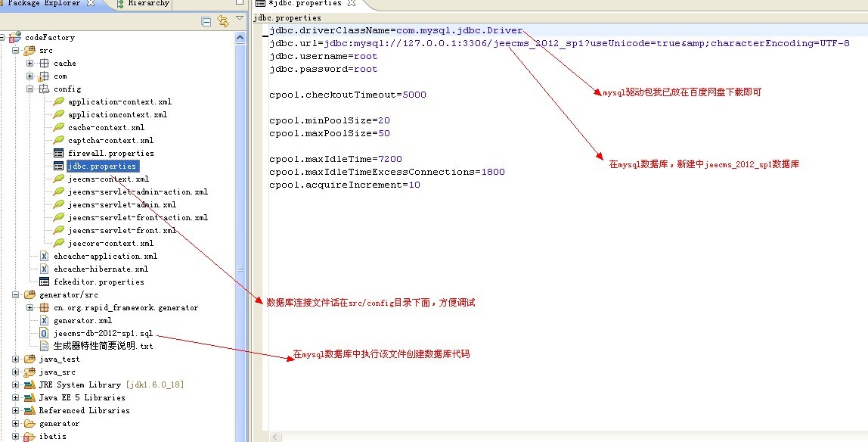The image size is (868, 442).
Task: Click the JRE System Library icon
Action: click(29, 384)
